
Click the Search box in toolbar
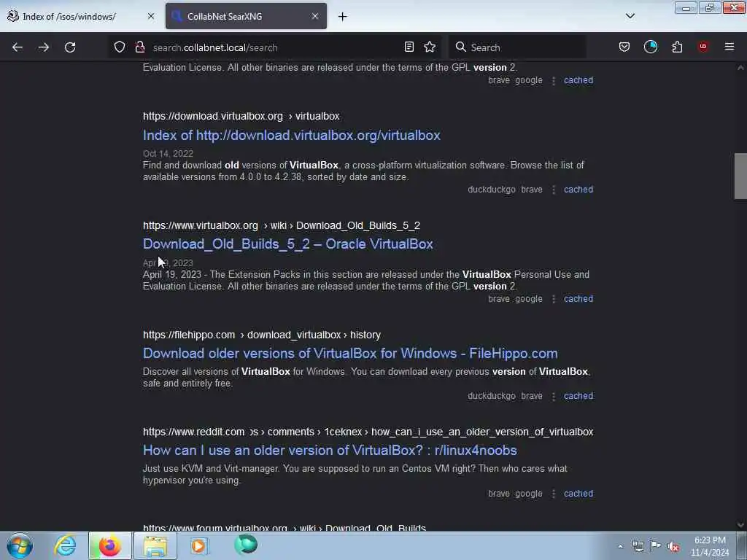point(517,47)
